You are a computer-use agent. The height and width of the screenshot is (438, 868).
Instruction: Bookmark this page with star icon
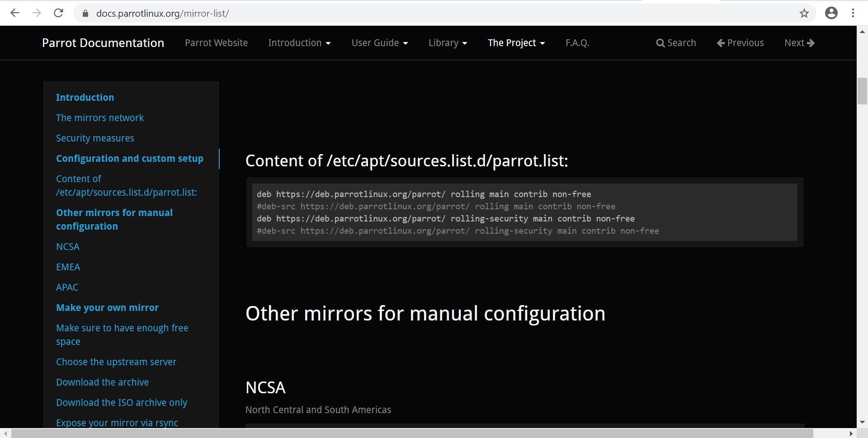[804, 13]
